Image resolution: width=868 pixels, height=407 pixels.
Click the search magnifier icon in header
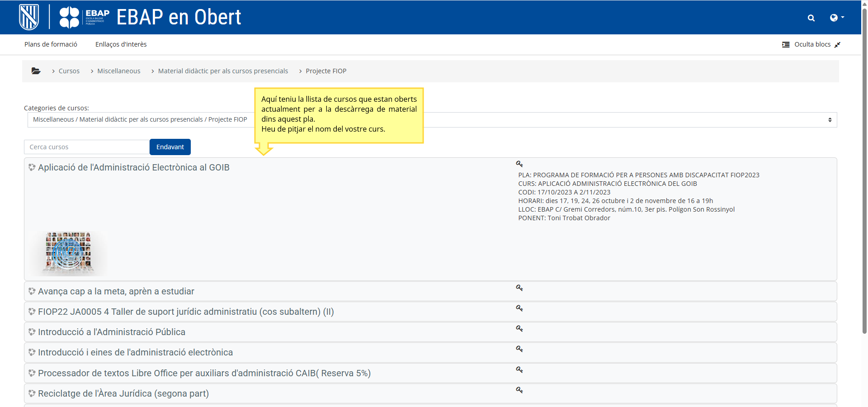pos(811,18)
